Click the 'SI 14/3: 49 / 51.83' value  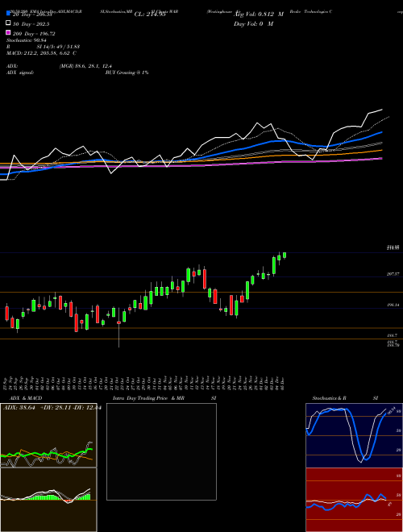coord(58,47)
